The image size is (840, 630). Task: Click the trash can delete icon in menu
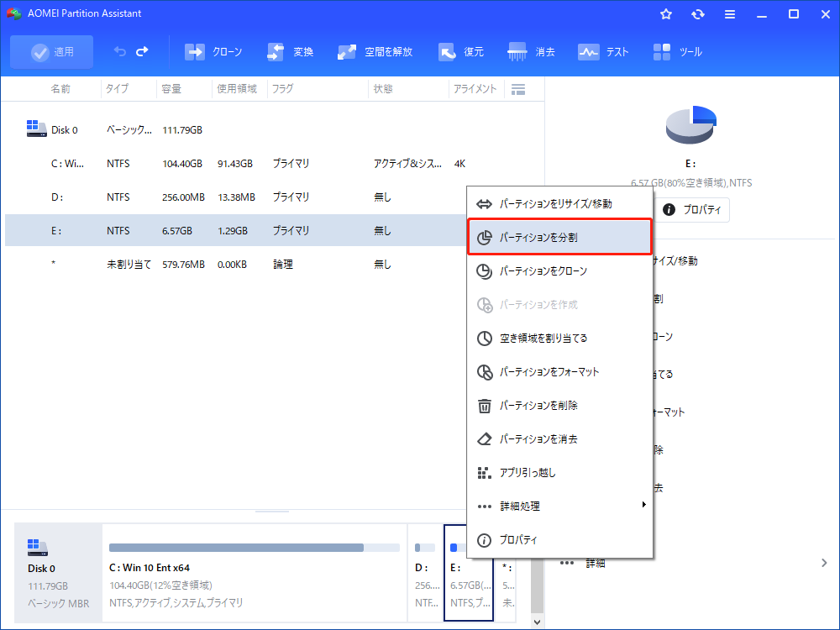[485, 406]
